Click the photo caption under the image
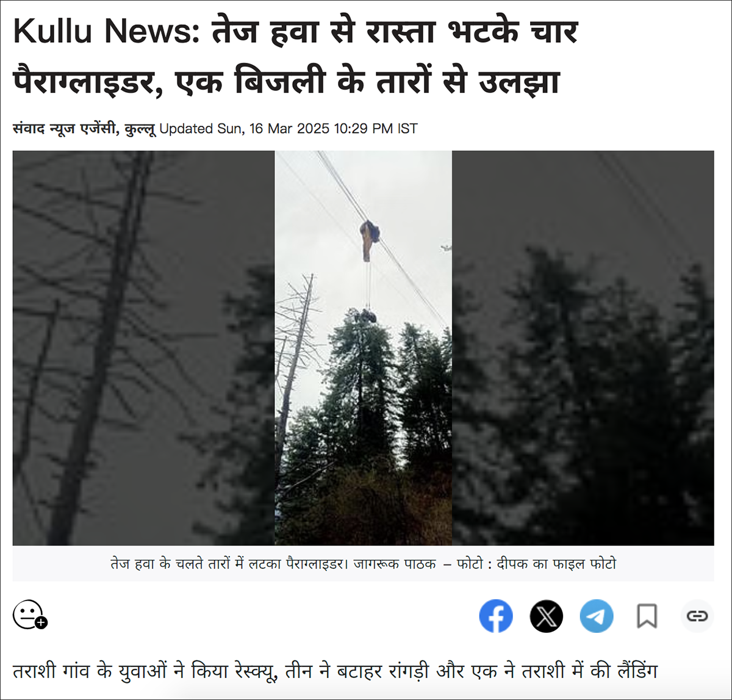 pyautogui.click(x=364, y=564)
